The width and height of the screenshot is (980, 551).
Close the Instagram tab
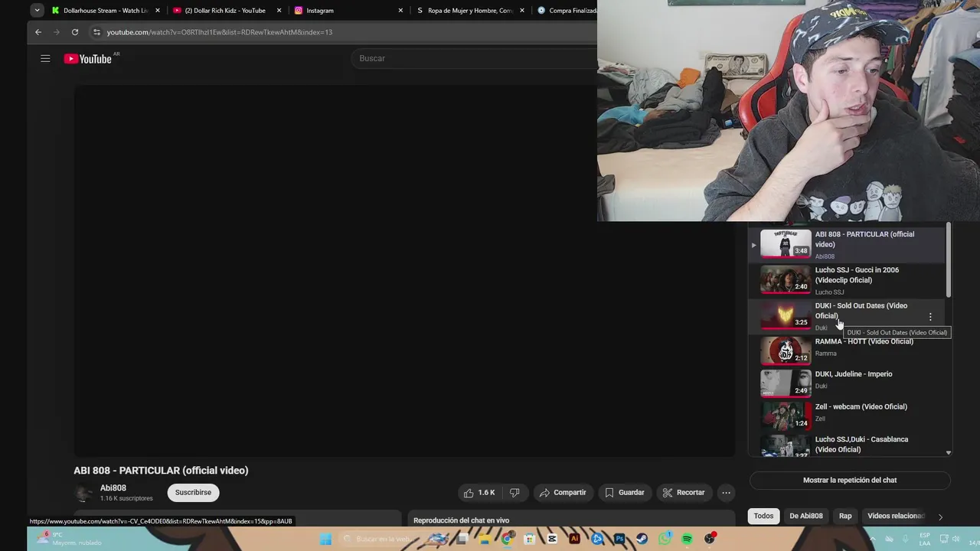pyautogui.click(x=400, y=11)
